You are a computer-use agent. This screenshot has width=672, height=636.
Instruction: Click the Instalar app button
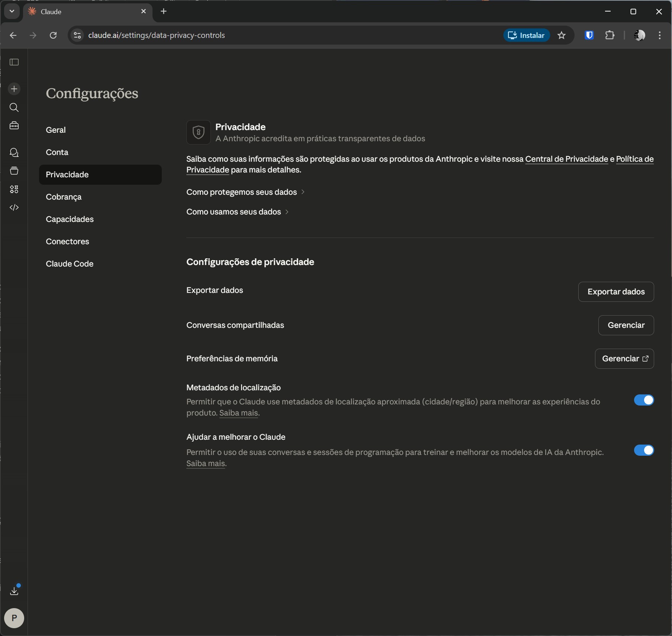[527, 35]
